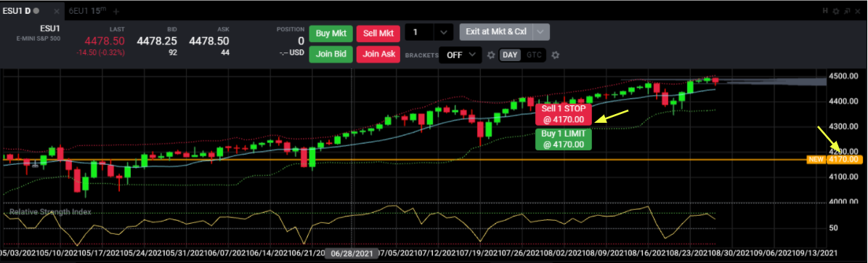Open order duration settings gear next to GTC

tap(556, 54)
